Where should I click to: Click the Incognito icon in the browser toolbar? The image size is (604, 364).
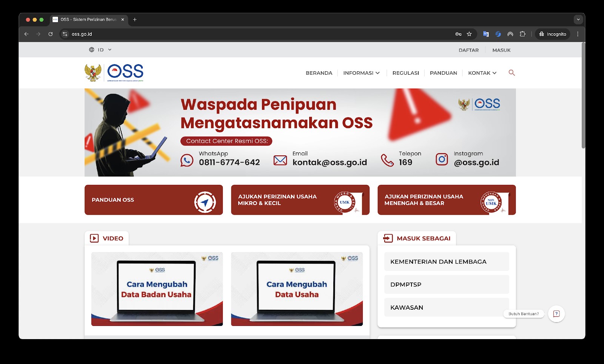pos(541,34)
